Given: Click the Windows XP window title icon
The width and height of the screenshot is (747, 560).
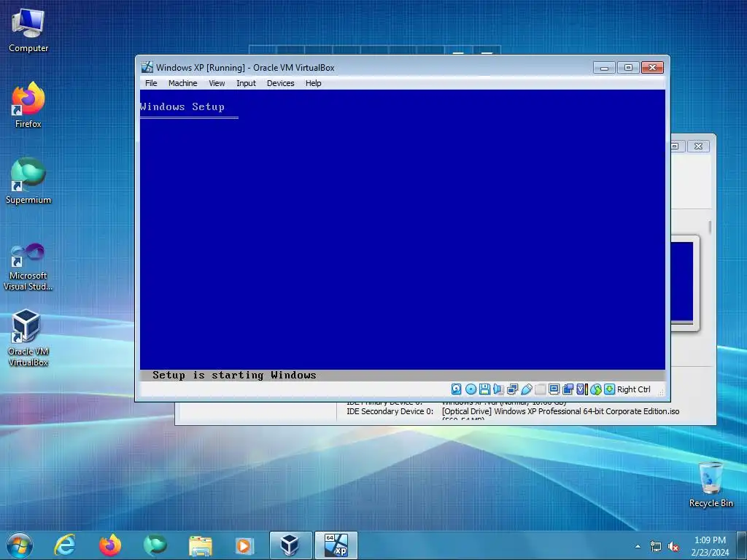Looking at the screenshot, I should coord(147,67).
